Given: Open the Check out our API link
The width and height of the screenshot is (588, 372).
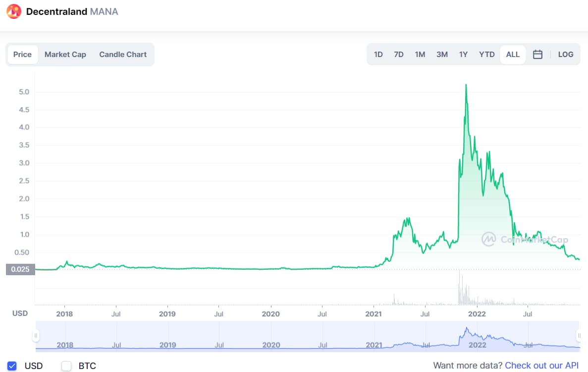Looking at the screenshot, I should tap(541, 366).
